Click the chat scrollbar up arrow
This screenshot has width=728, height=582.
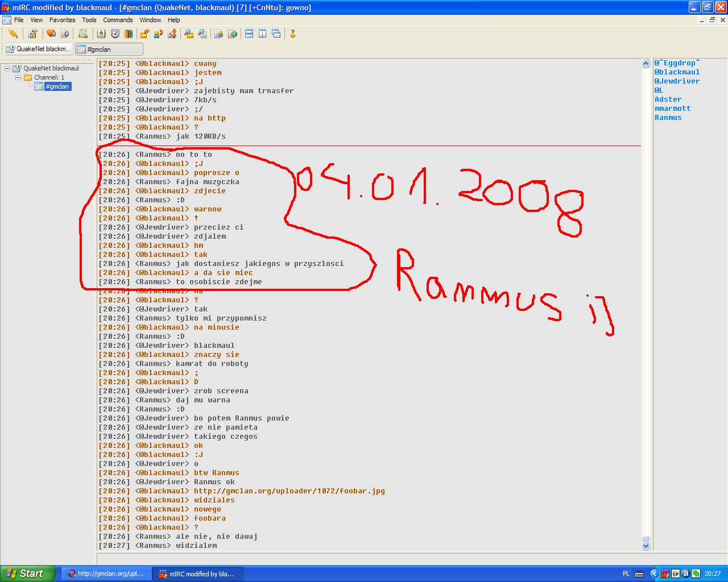click(x=646, y=64)
